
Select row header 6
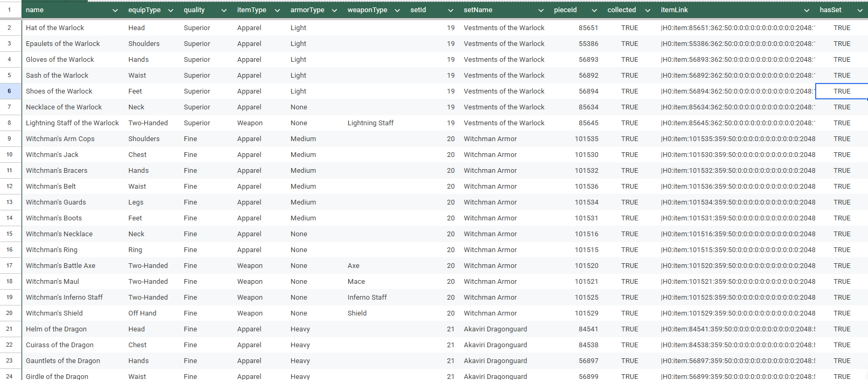(10, 91)
